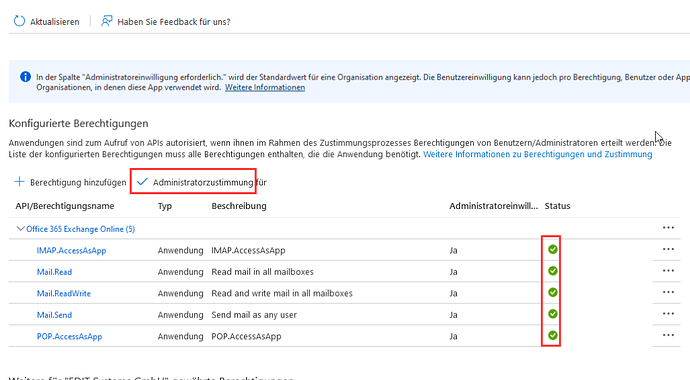Viewport: 690px width, 380px height.
Task: Click 'Ja' in the POP.AccessAsApp row
Action: [x=453, y=337]
